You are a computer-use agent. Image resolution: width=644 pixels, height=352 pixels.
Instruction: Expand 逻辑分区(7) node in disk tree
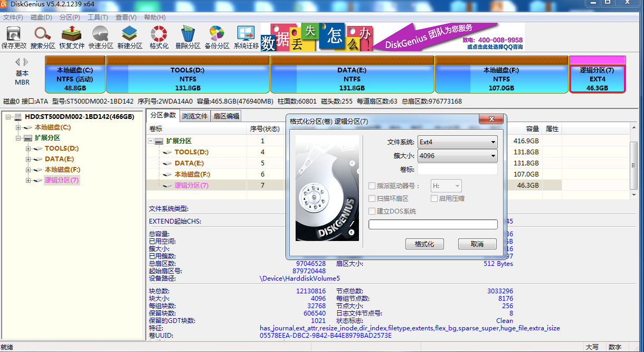pyautogui.click(x=29, y=180)
